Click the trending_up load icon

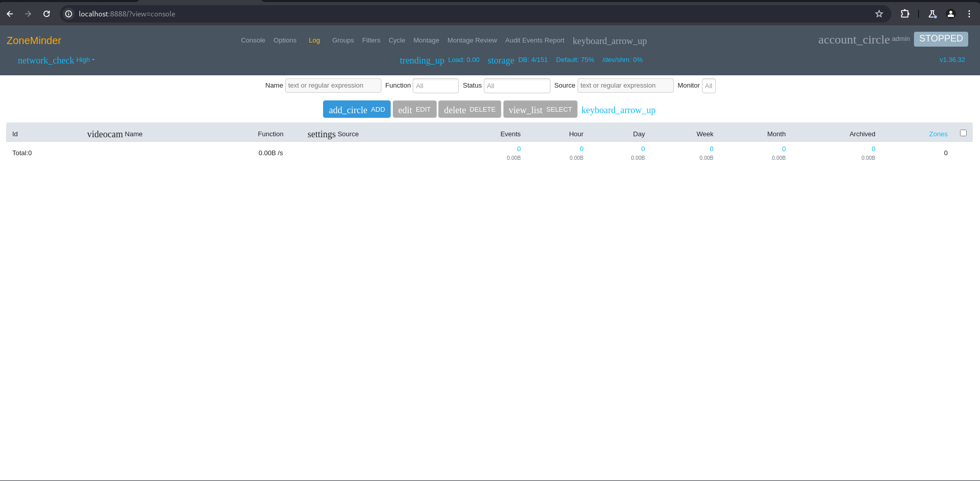tap(421, 60)
